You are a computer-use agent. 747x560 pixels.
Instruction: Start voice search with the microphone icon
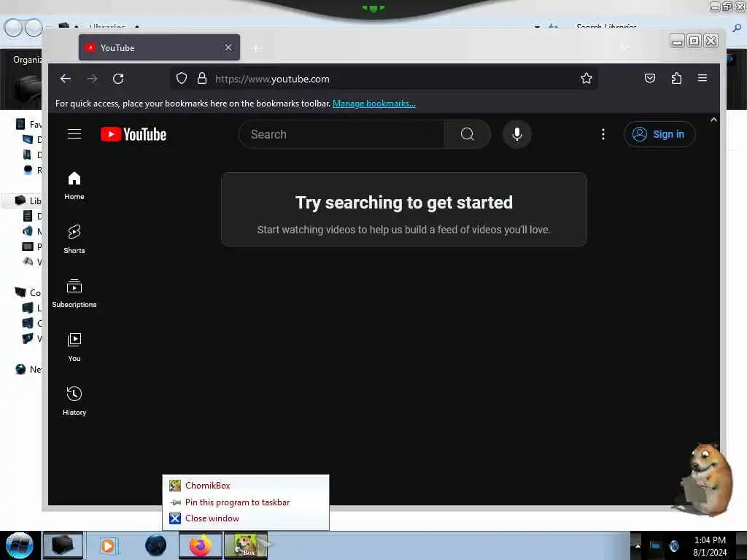(x=517, y=134)
